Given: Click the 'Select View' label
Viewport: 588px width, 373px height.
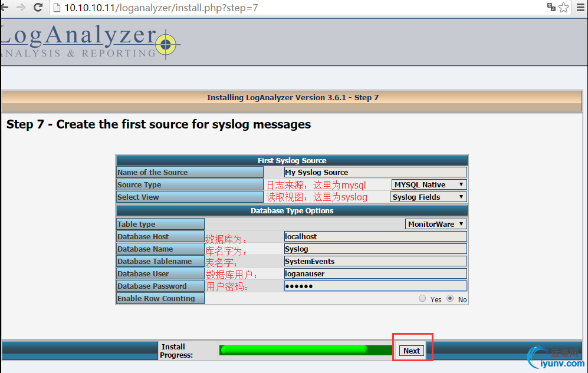Looking at the screenshot, I should click(x=138, y=197).
